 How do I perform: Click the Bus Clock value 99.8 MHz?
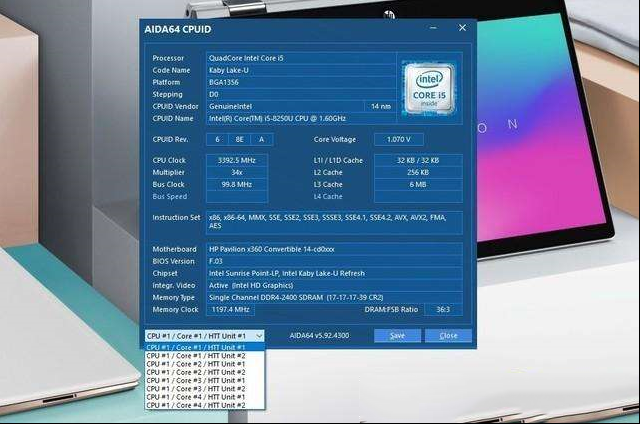[237, 184]
